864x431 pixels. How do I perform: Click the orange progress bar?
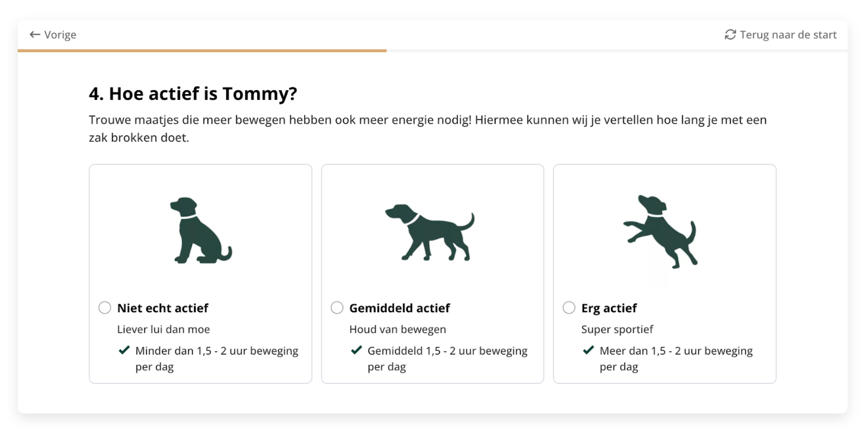coord(202,50)
